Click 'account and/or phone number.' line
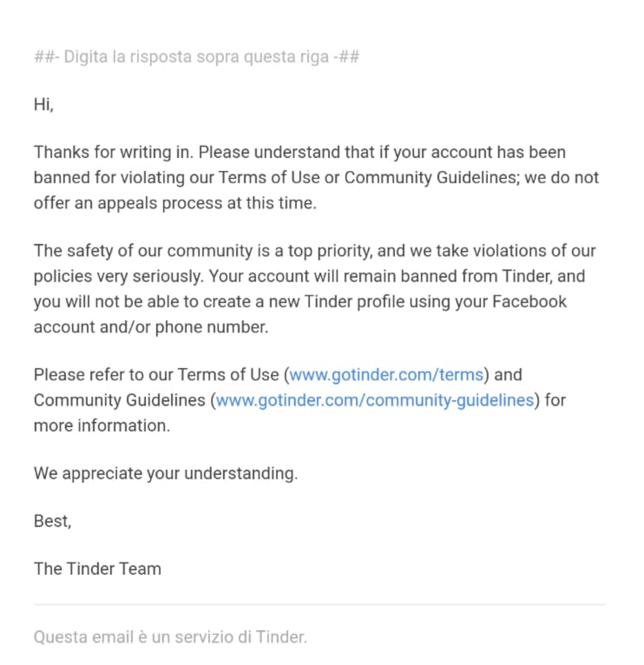 (x=151, y=328)
